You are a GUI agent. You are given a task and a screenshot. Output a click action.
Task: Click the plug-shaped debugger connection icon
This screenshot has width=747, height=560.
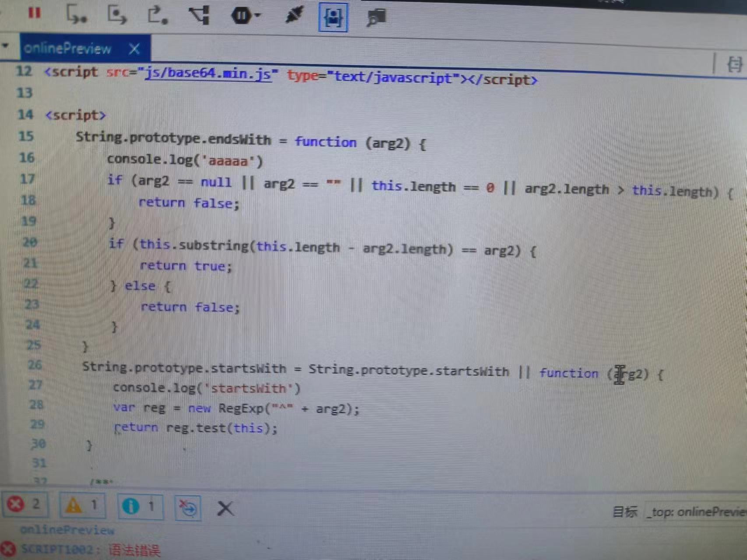click(x=294, y=16)
